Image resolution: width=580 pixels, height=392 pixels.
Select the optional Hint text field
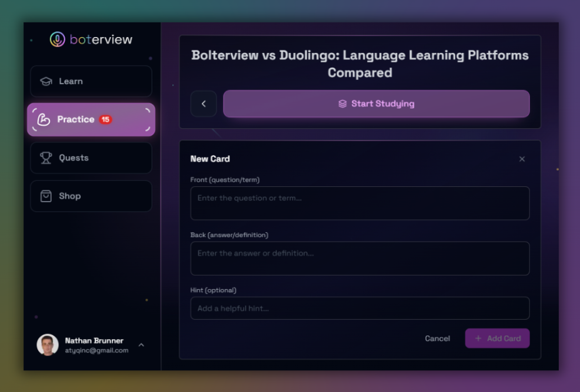[359, 309]
